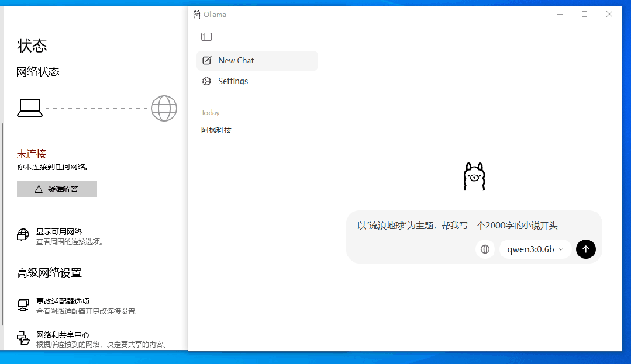Toggle web search with the globe icon in chat
Screen dimensions: 631x364
[x=485, y=249]
